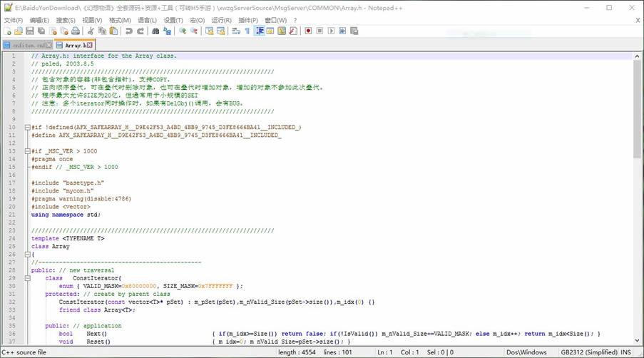The width and height of the screenshot is (644, 358).
Task: Stop macro recording square icon
Action: [x=320, y=31]
